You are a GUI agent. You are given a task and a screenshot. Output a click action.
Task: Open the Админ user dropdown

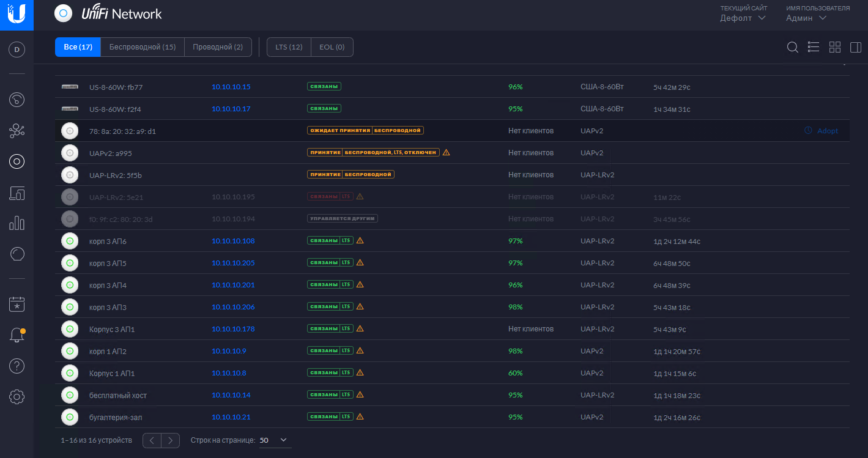(806, 18)
